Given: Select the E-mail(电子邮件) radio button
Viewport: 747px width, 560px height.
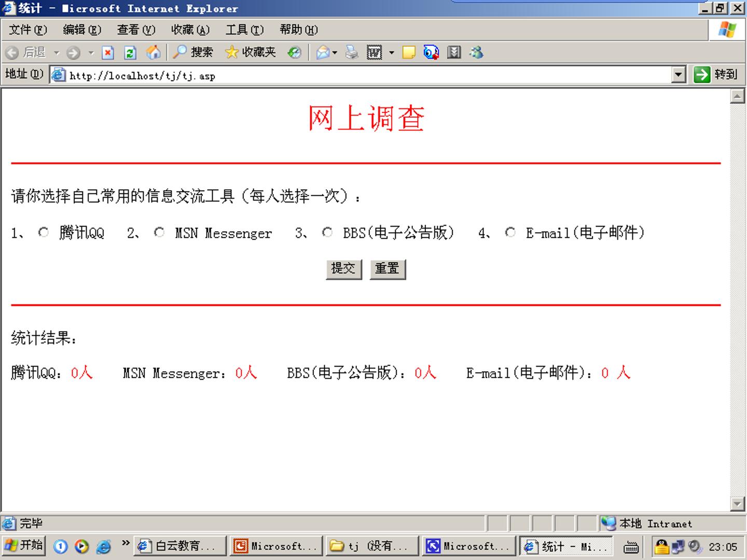Looking at the screenshot, I should click(510, 233).
